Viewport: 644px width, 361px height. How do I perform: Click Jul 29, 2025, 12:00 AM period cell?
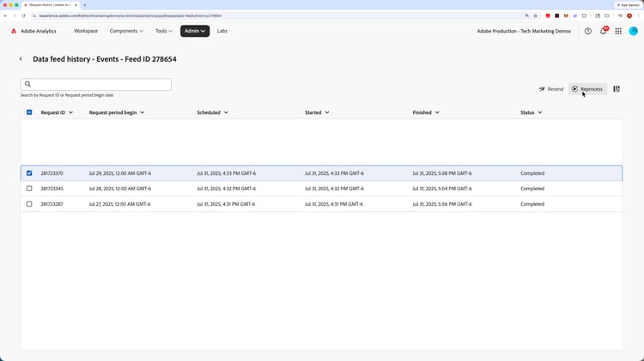tap(120, 173)
